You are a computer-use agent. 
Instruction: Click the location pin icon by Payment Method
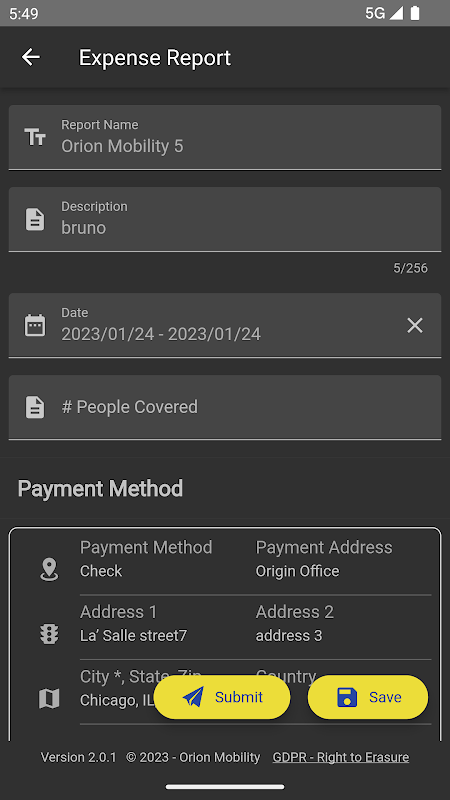click(49, 569)
